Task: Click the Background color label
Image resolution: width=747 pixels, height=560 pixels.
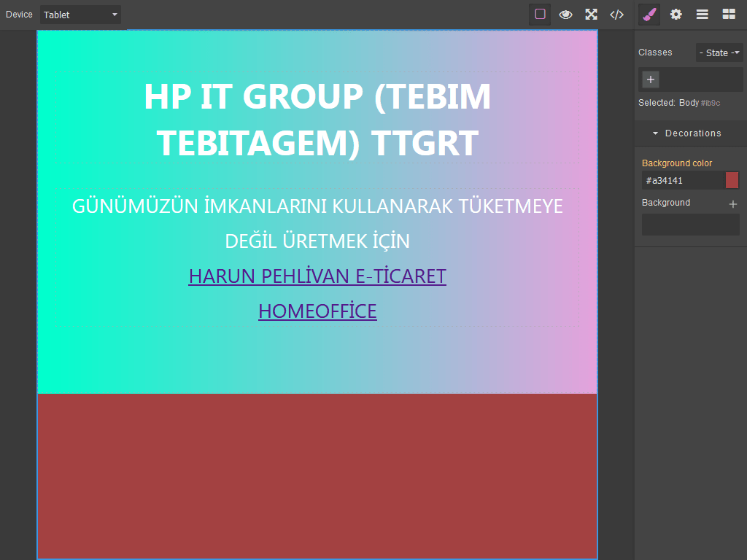Action: (x=676, y=163)
